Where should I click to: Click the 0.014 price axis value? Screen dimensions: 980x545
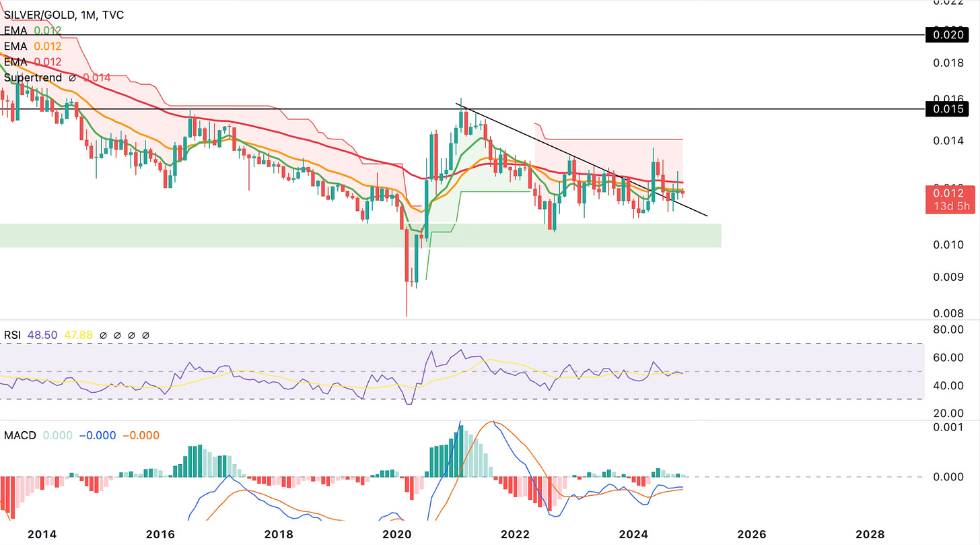tap(950, 140)
